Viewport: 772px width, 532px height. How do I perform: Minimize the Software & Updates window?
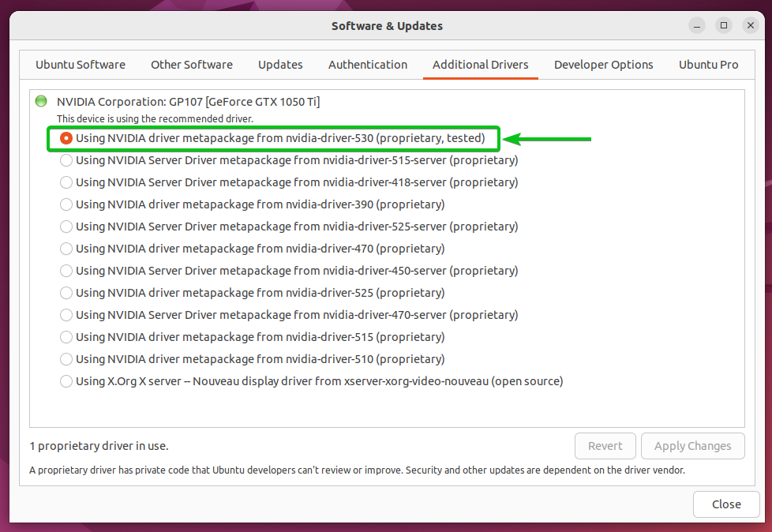click(697, 25)
